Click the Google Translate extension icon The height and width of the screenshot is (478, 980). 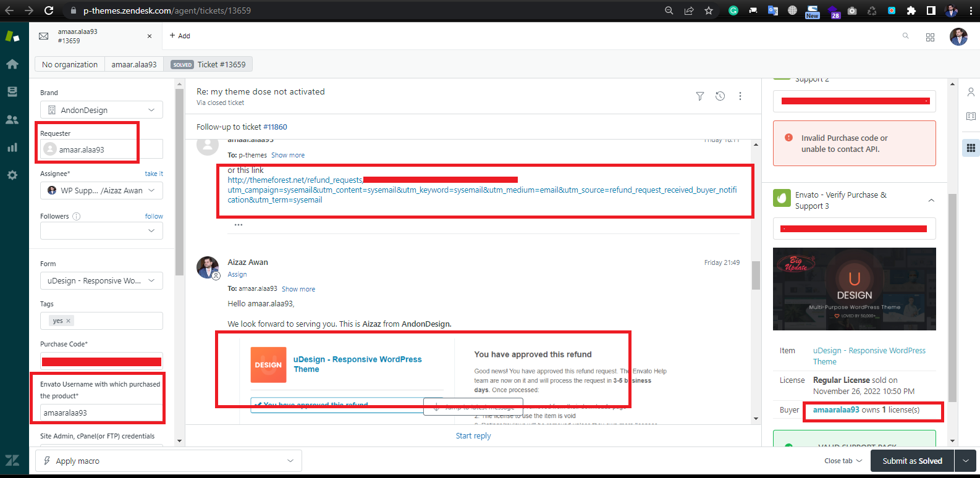tap(773, 10)
